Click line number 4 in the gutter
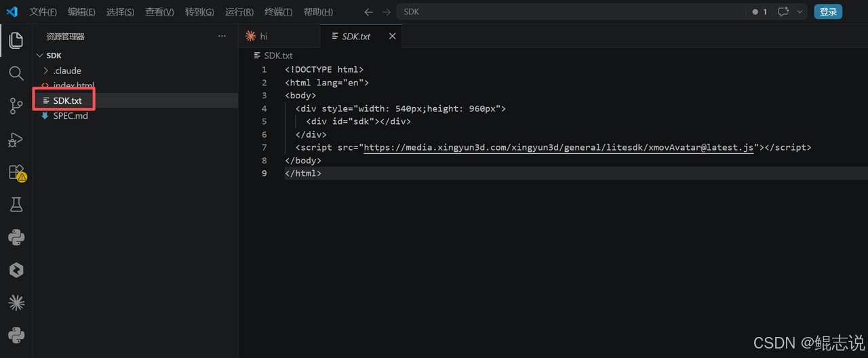The height and width of the screenshot is (358, 868). coord(264,108)
